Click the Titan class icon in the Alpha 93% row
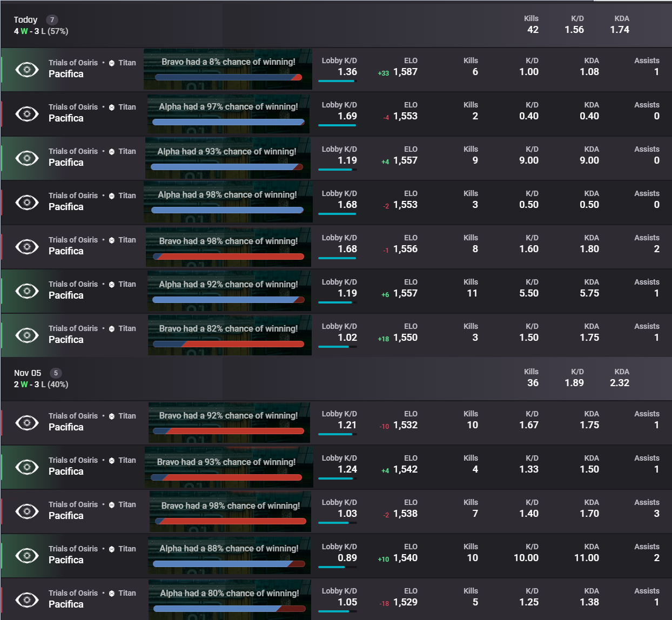 (112, 151)
